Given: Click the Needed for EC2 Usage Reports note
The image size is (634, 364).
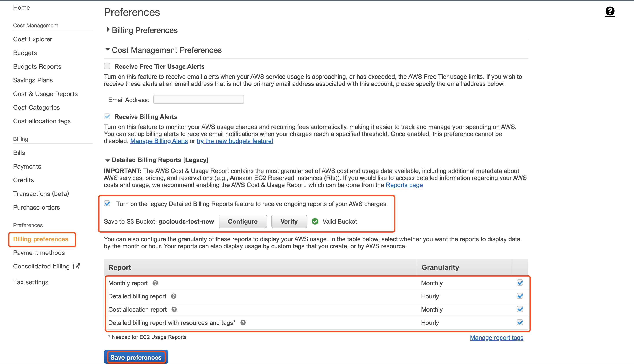Looking at the screenshot, I should click(x=147, y=337).
